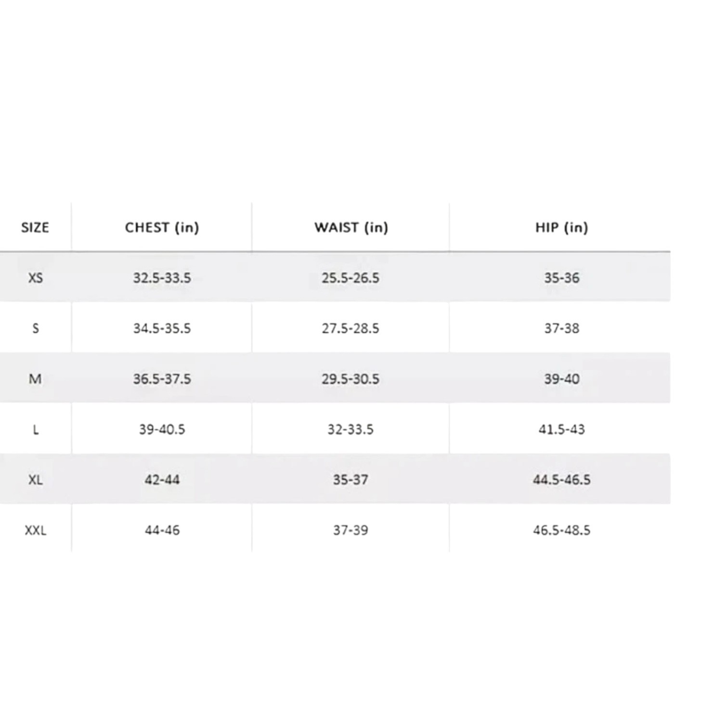Click the WAIST (in) column header
Image resolution: width=728 pixels, height=728 pixels.
click(x=351, y=227)
